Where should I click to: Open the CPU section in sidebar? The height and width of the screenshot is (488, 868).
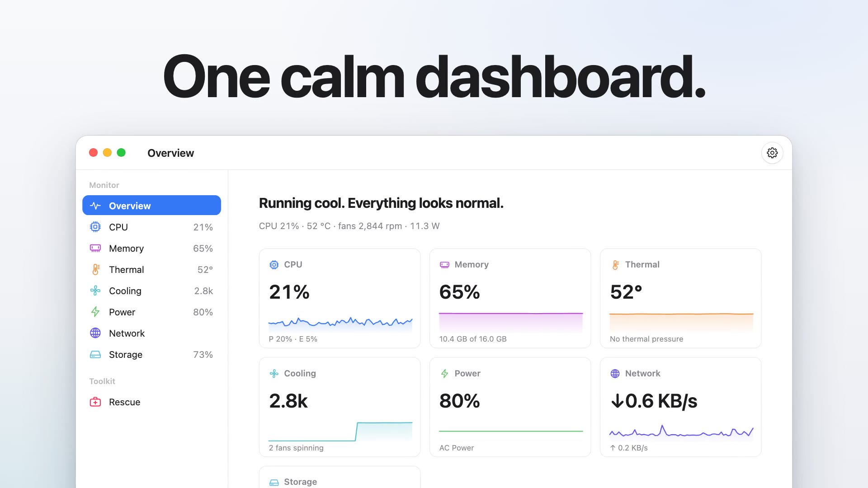tap(151, 227)
